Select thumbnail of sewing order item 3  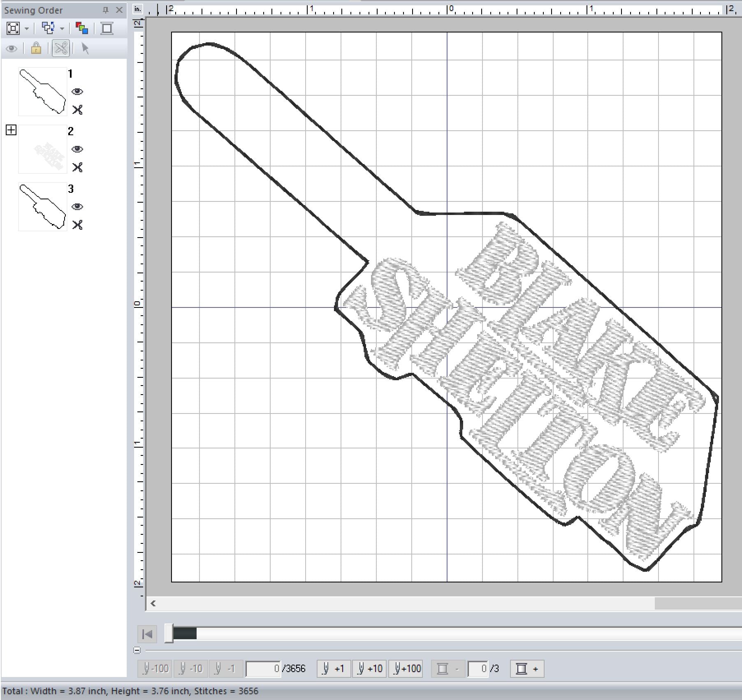[43, 207]
